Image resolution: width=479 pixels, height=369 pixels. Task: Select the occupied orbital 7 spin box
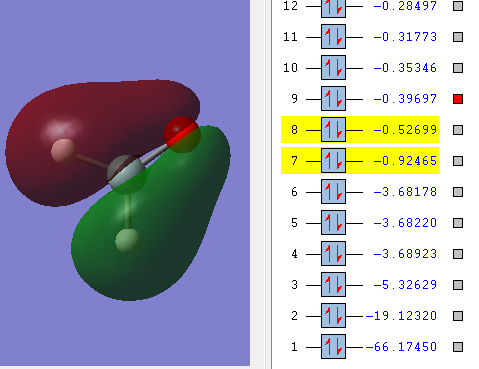pos(333,161)
